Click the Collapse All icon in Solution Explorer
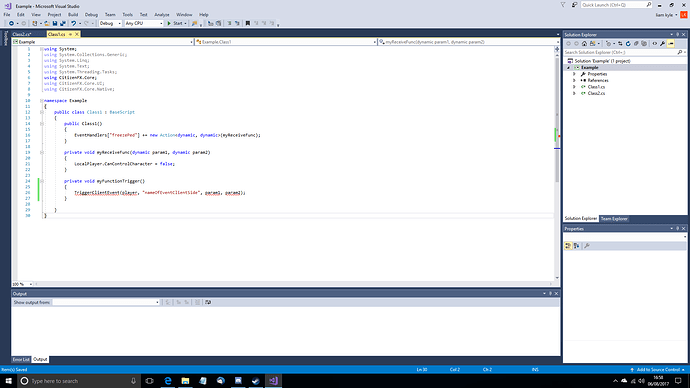 (636, 44)
